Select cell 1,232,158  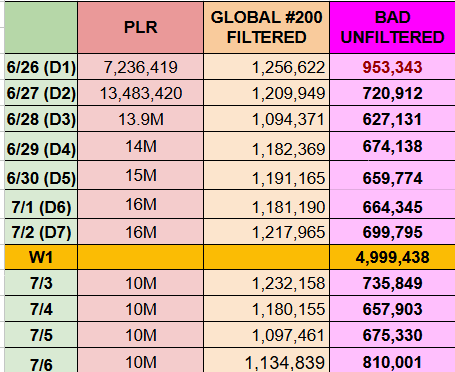[266, 283]
